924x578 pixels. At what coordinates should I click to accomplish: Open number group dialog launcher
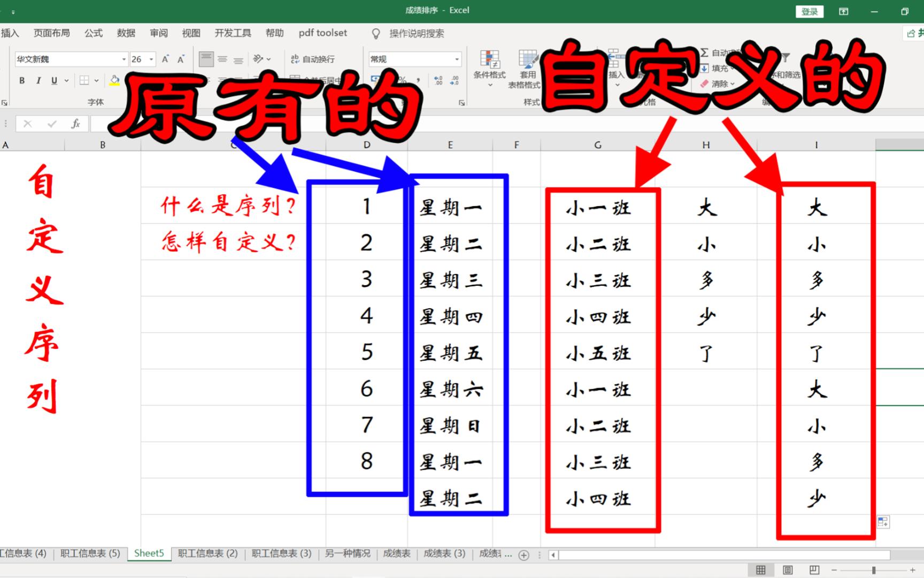pyautogui.click(x=461, y=102)
